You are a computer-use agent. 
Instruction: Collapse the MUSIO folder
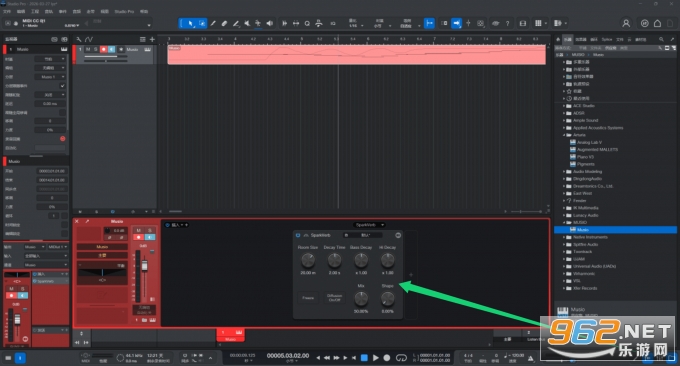(564, 222)
